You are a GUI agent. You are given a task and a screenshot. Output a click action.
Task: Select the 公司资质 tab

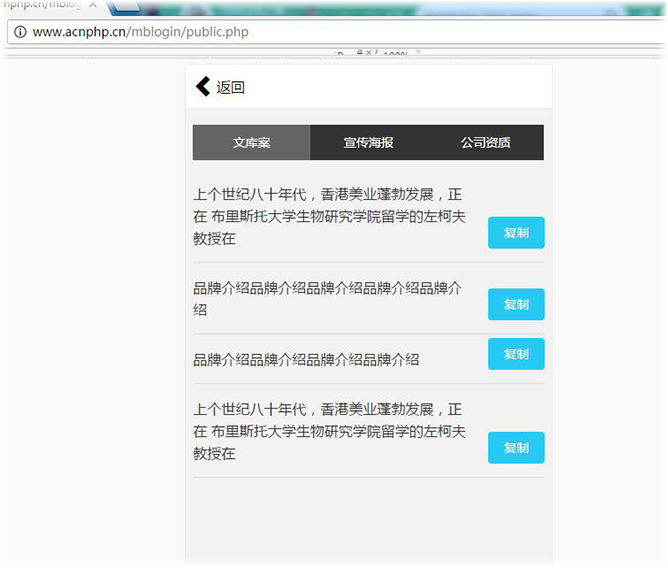point(485,142)
